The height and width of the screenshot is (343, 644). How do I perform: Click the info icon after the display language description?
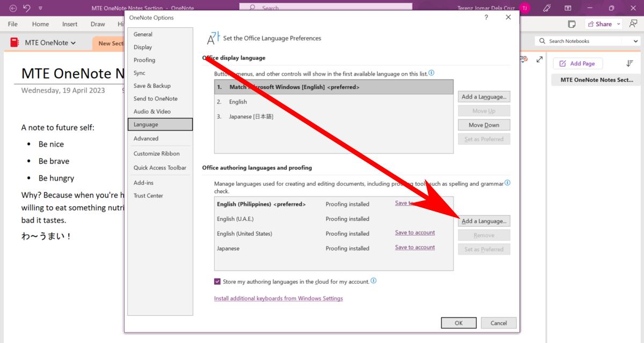pyautogui.click(x=431, y=73)
